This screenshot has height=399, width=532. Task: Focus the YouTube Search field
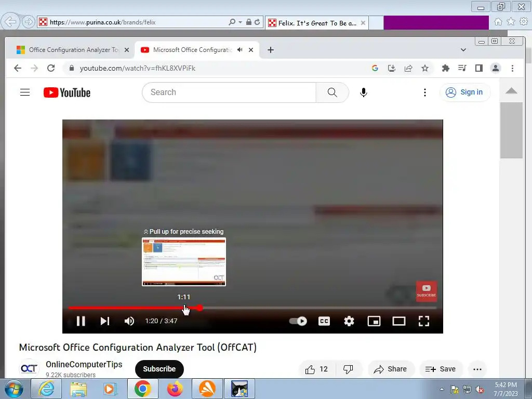point(229,92)
